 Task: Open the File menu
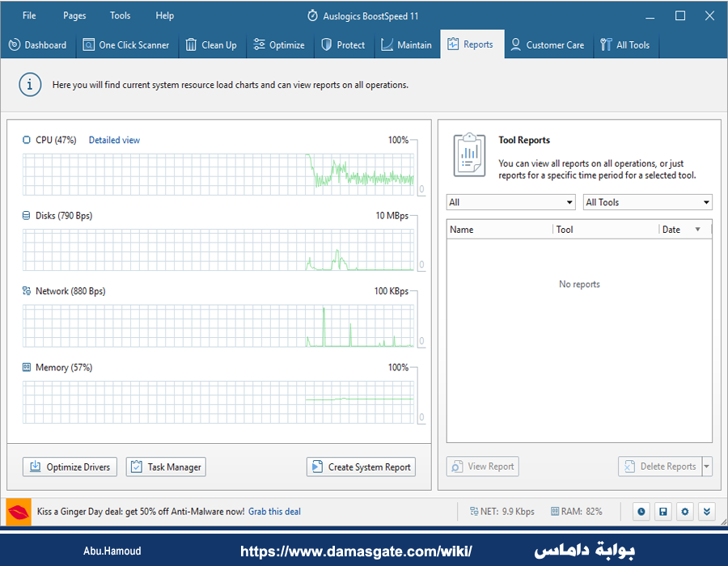coord(29,15)
